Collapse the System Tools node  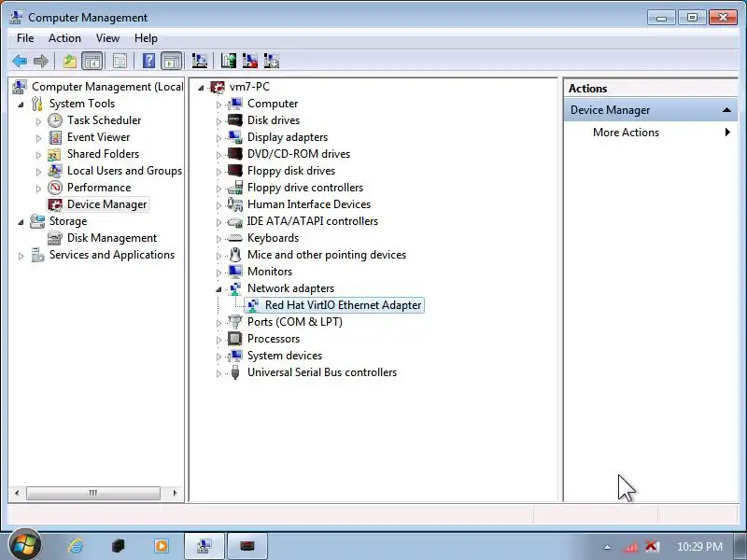pos(21,105)
